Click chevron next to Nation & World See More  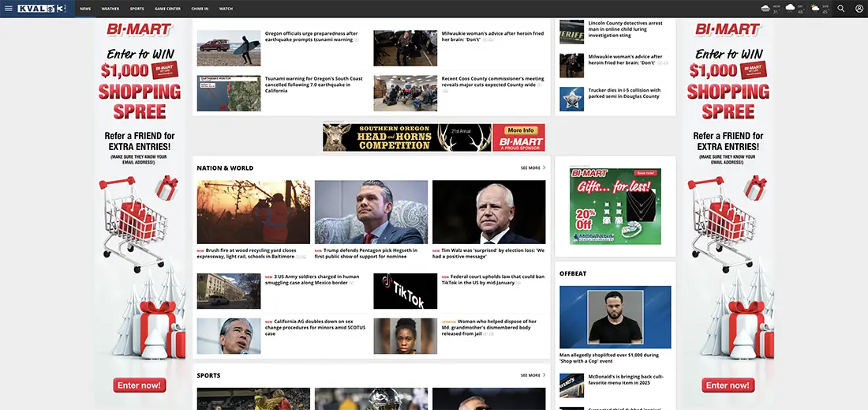coord(544,167)
